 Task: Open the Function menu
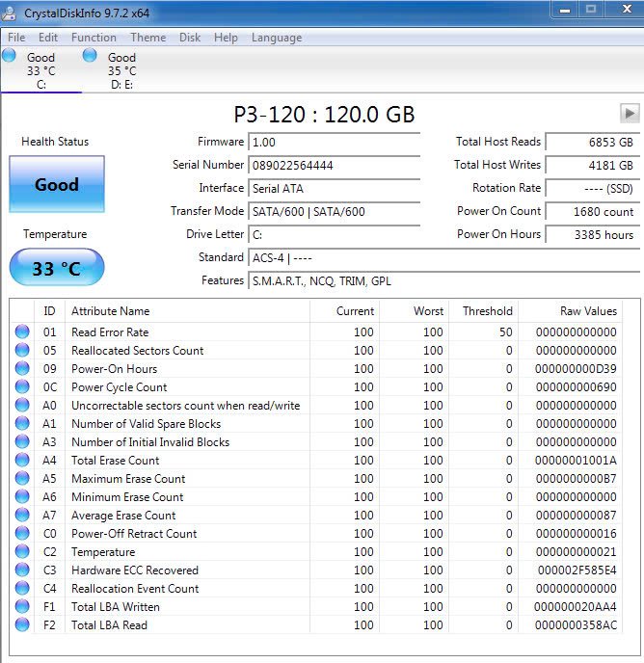click(x=94, y=38)
